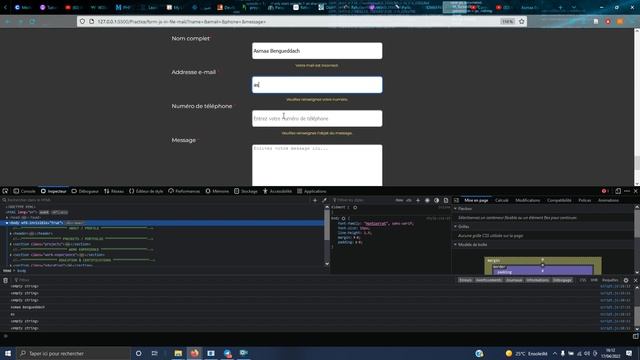Open the Éditeur de style tab
The image size is (640, 360).
(146, 191)
